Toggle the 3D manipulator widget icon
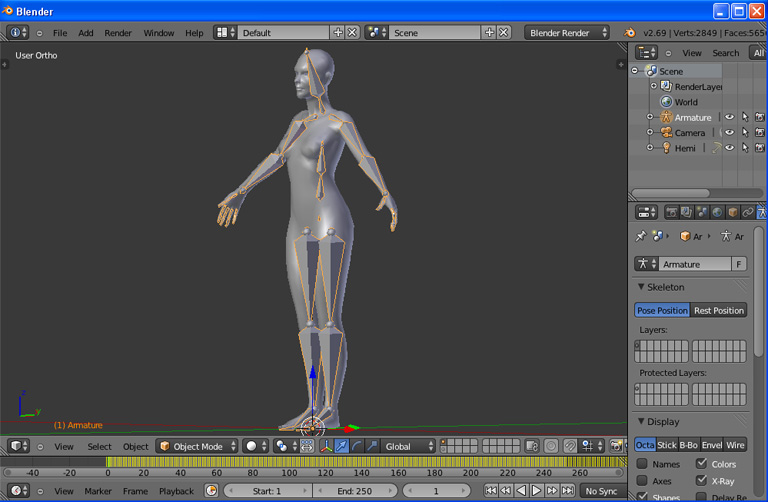Screen dimensions: 768x502 coord(325,446)
